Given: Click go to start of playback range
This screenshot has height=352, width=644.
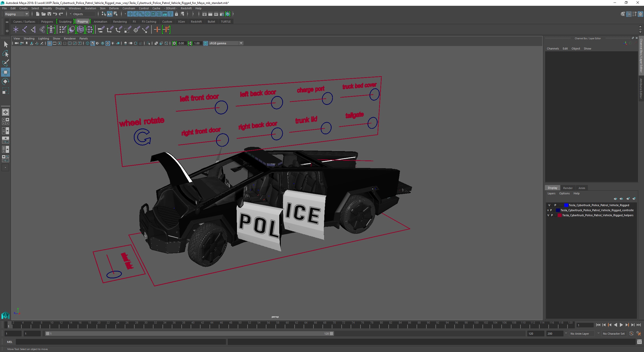Looking at the screenshot, I should [x=598, y=325].
